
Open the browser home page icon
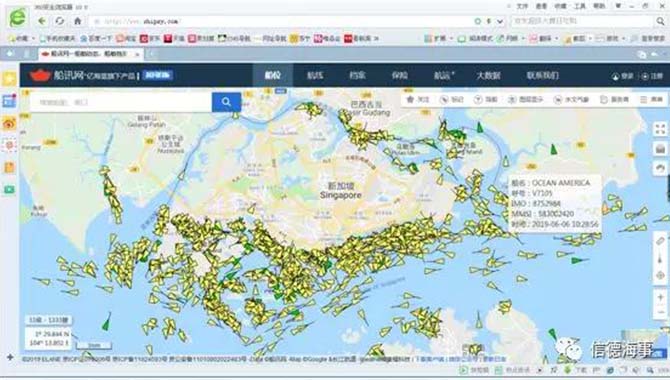[78, 21]
